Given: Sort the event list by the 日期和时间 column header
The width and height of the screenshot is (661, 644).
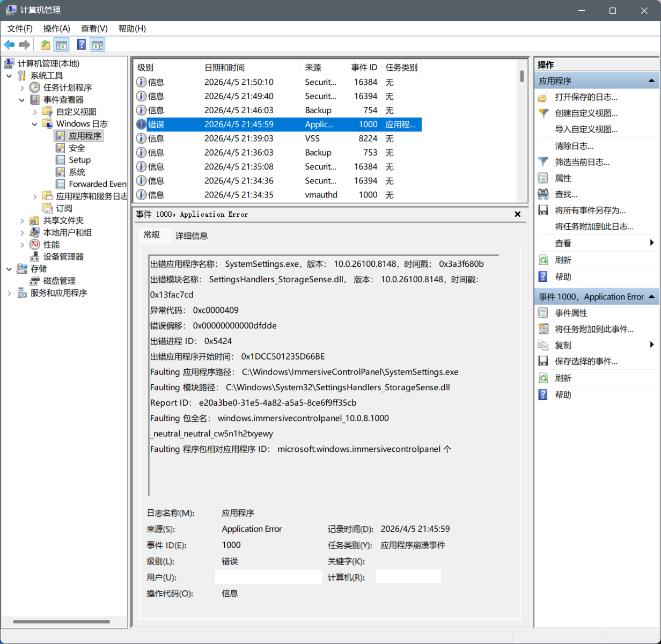Looking at the screenshot, I should pos(250,68).
